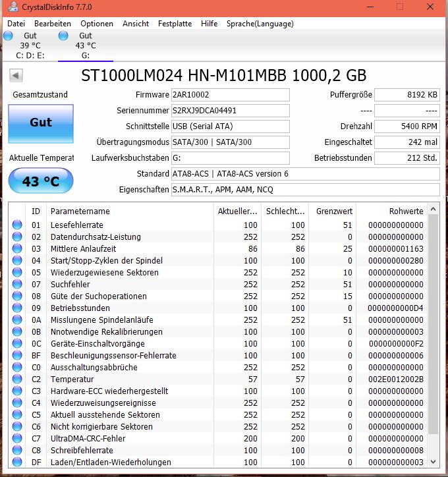Click raw value 000000001163 in Mittlere Anlaufzeit row
The width and height of the screenshot is (448, 477).
[x=396, y=248]
